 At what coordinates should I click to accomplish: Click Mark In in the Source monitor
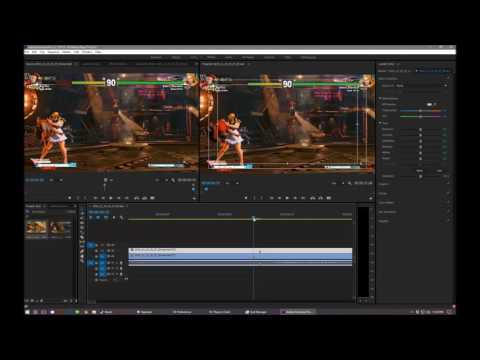coord(78,198)
